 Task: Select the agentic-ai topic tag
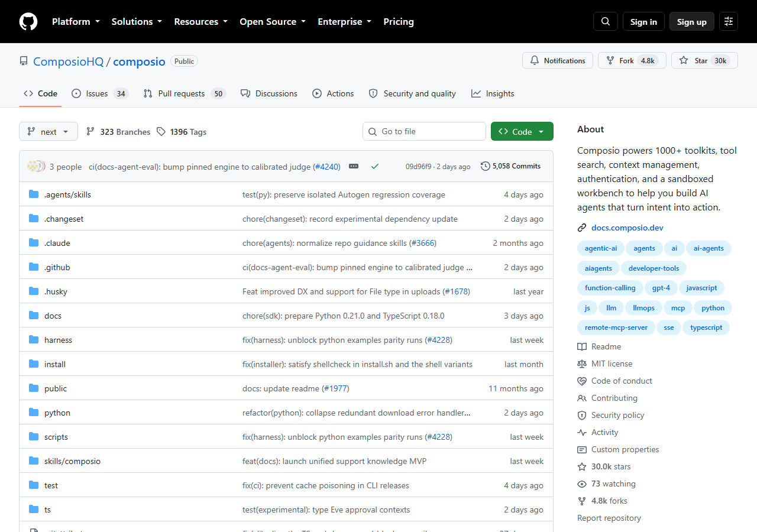(x=601, y=248)
